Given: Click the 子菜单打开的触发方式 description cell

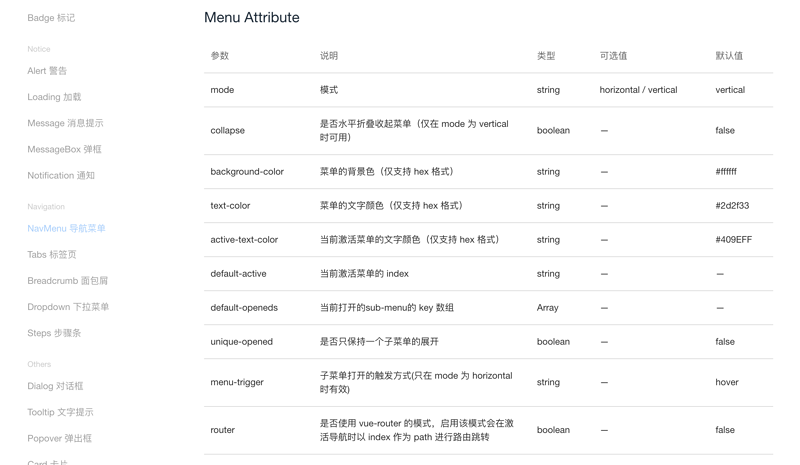Looking at the screenshot, I should (x=416, y=382).
